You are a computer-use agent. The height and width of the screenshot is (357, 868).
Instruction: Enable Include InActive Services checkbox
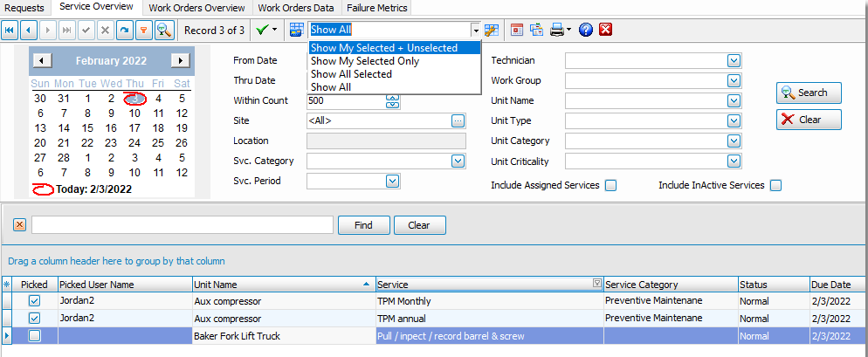775,185
